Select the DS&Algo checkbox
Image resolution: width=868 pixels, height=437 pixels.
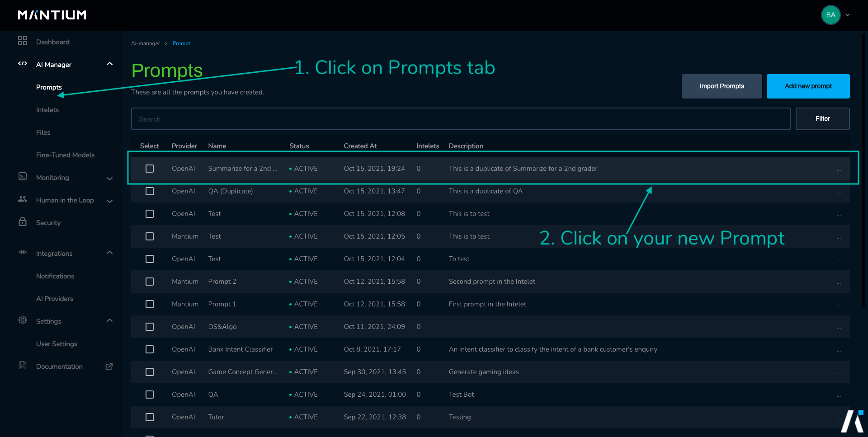(x=150, y=327)
